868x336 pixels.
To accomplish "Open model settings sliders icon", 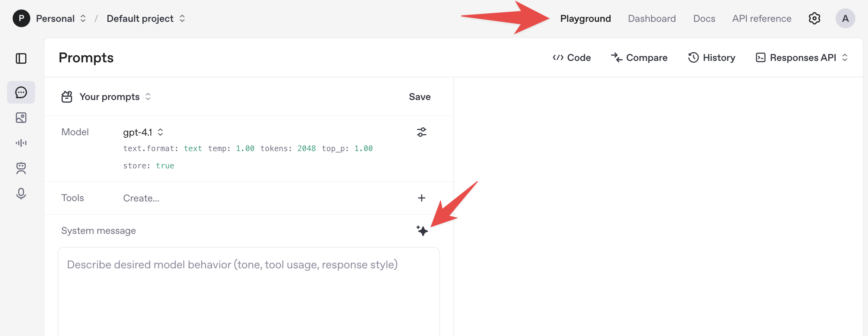I will coord(422,132).
